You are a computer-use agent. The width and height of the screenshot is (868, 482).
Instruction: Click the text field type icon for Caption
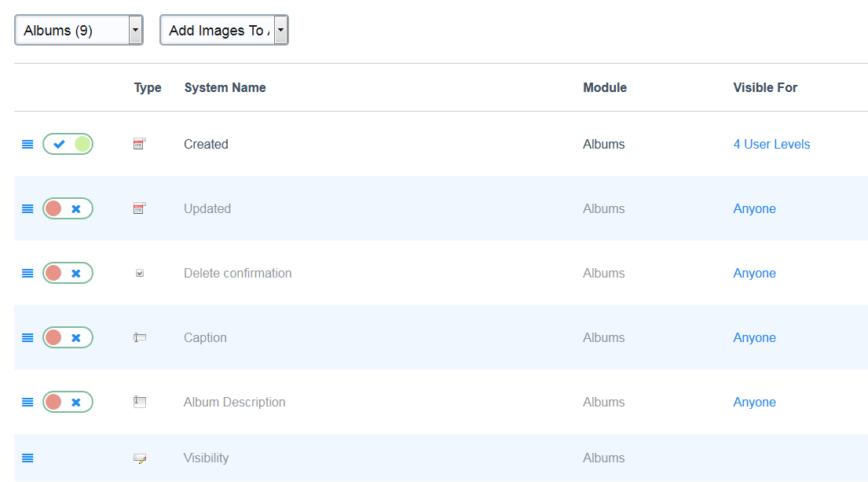(x=140, y=338)
